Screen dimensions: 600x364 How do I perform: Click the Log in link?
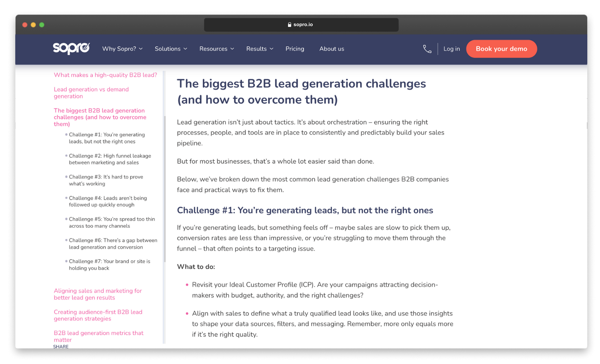tap(451, 49)
